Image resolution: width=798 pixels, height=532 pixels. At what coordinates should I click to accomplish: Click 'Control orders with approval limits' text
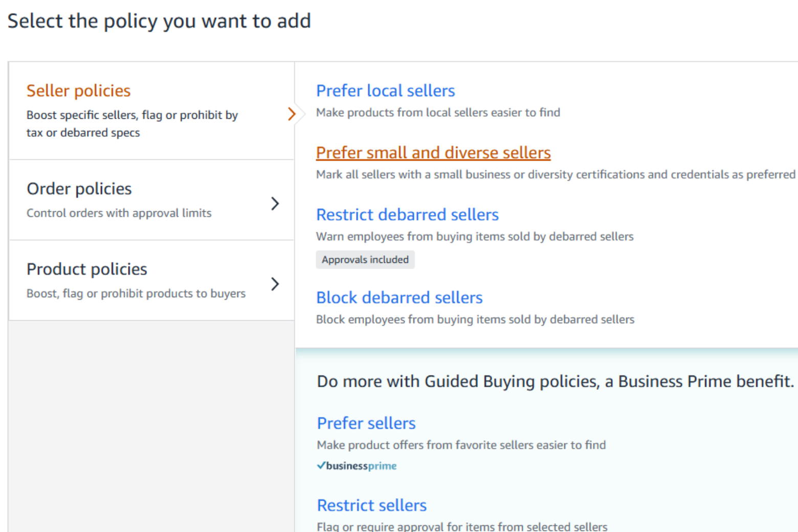coord(119,213)
